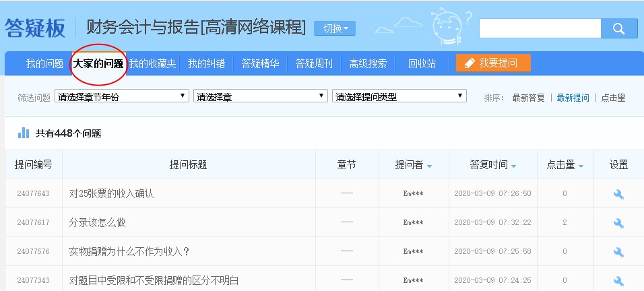Open the 请选择章 chapter dropdown
The height and width of the screenshot is (291, 644).
pos(260,97)
